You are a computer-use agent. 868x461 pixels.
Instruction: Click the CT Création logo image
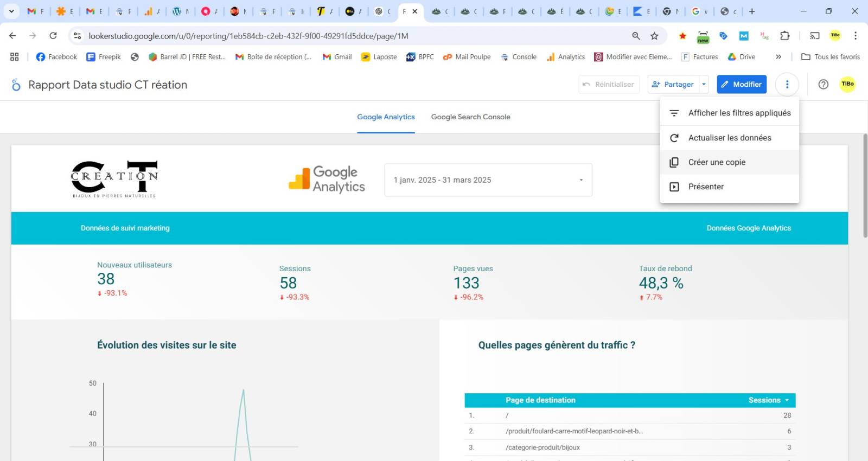[114, 179]
